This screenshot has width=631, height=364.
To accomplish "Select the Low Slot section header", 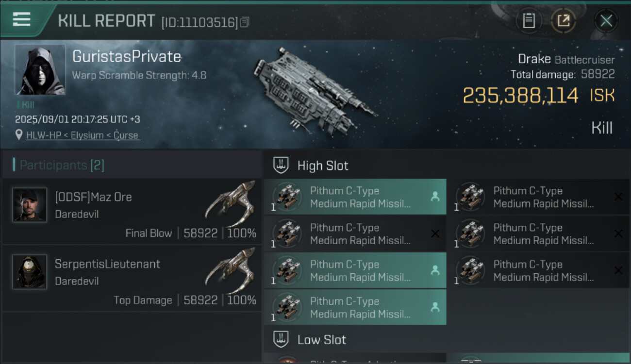I will [x=321, y=340].
